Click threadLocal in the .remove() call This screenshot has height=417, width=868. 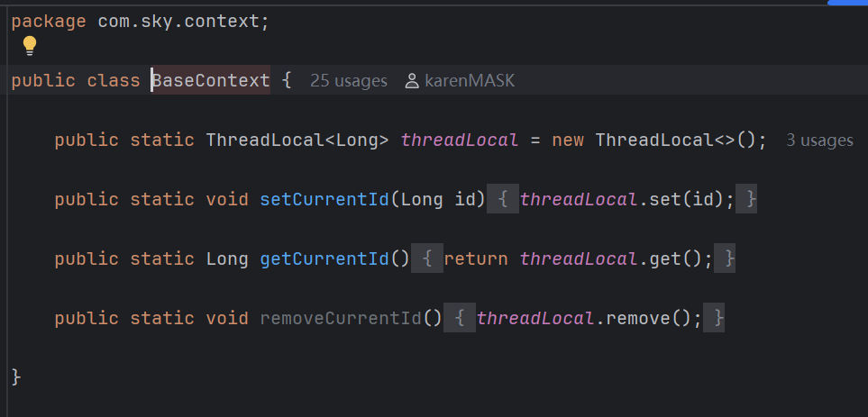pyautogui.click(x=535, y=318)
